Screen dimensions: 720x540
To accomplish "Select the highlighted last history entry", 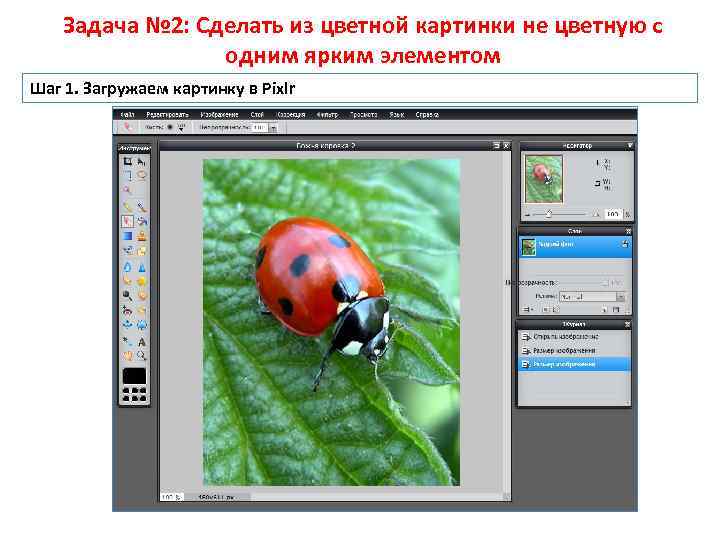I will point(574,364).
